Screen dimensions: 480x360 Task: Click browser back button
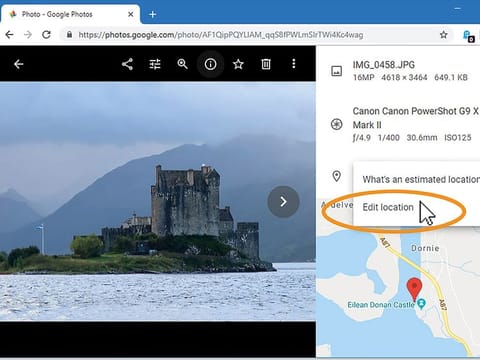coord(10,35)
